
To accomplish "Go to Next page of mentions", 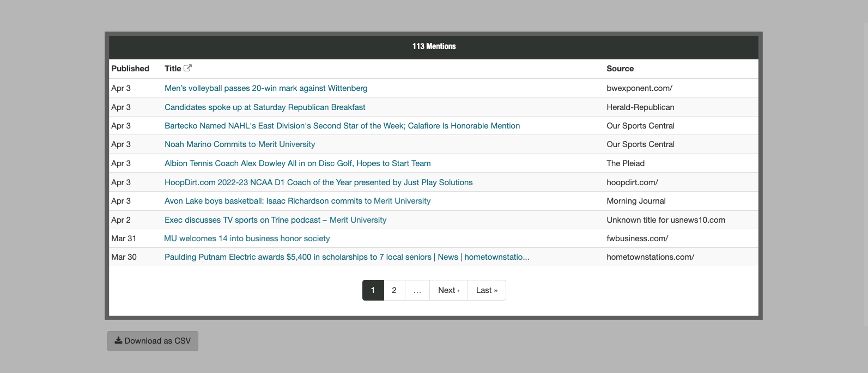I will click(449, 290).
